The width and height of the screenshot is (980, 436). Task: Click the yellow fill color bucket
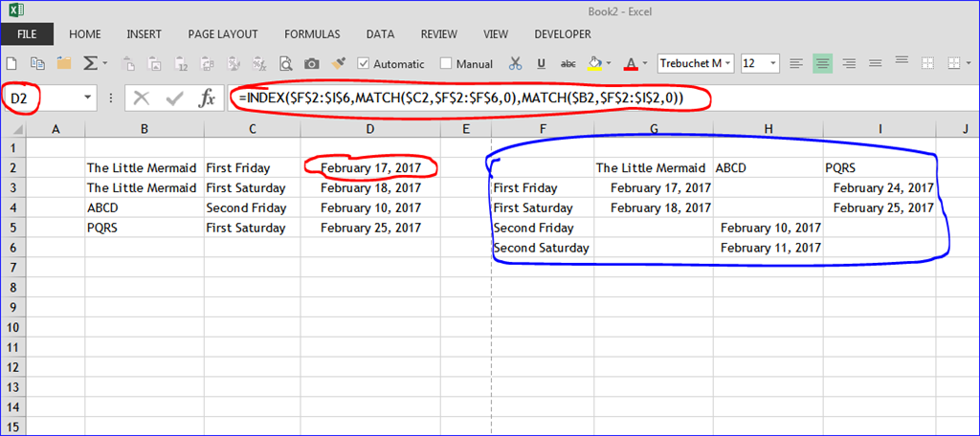click(594, 63)
